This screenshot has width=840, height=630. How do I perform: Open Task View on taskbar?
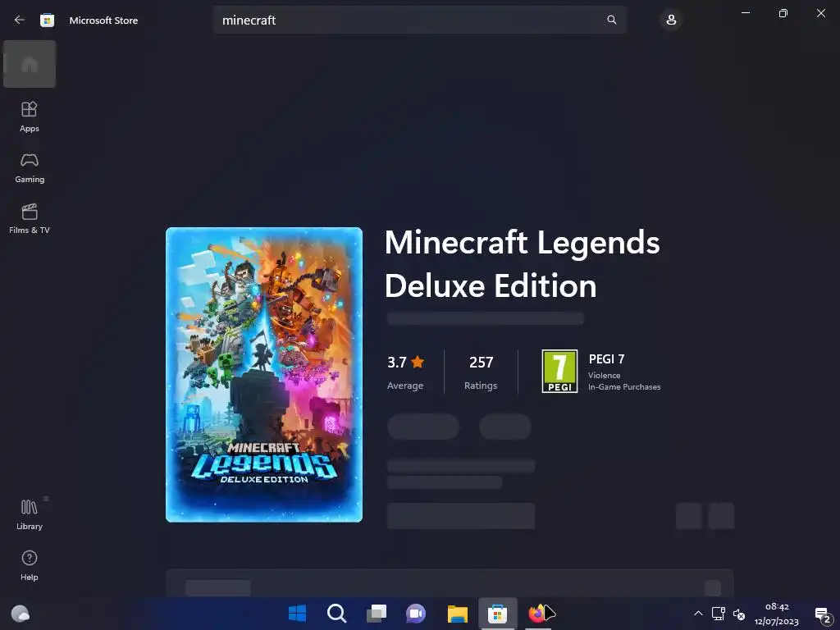tap(377, 613)
